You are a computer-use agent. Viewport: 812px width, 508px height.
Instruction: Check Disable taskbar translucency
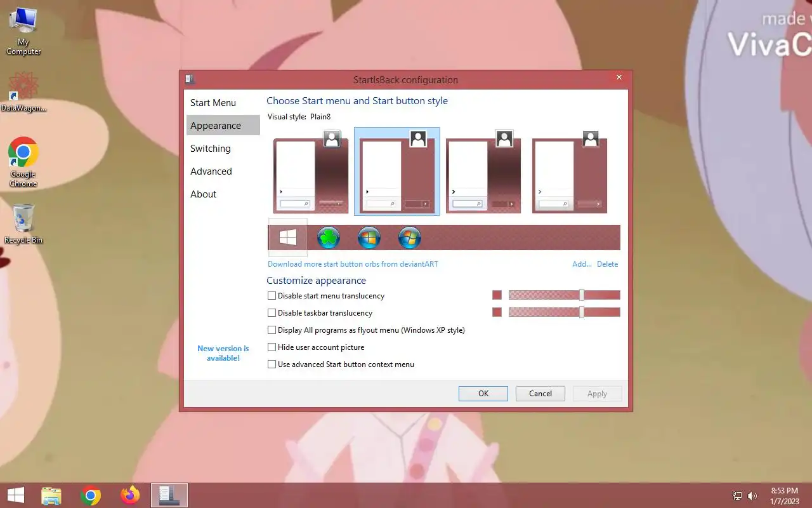click(320, 313)
